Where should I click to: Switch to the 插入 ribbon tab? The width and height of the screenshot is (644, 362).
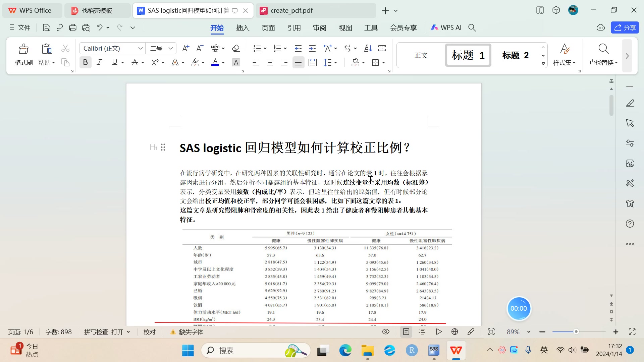(x=243, y=28)
